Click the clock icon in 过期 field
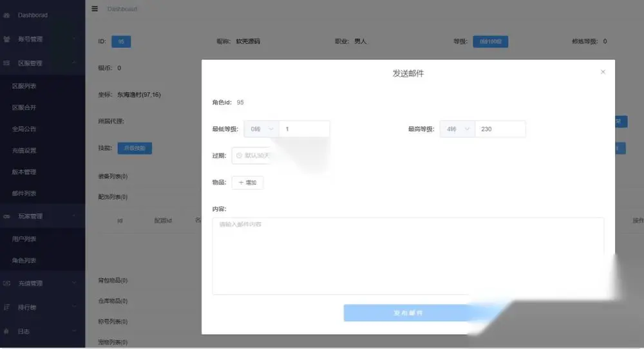The height and width of the screenshot is (349, 644). tap(239, 156)
